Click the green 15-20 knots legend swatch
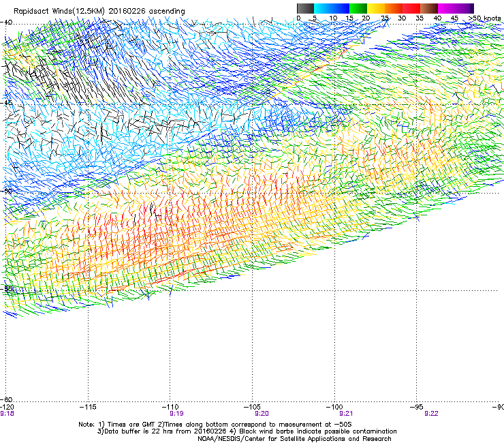Image resolution: width=504 pixels, height=443 pixels. pyautogui.click(x=358, y=8)
